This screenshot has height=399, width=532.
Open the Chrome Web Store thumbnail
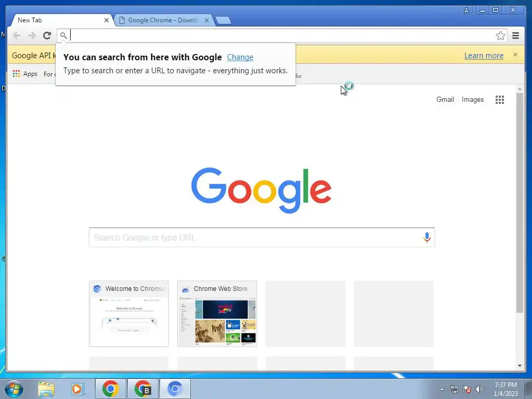217,313
